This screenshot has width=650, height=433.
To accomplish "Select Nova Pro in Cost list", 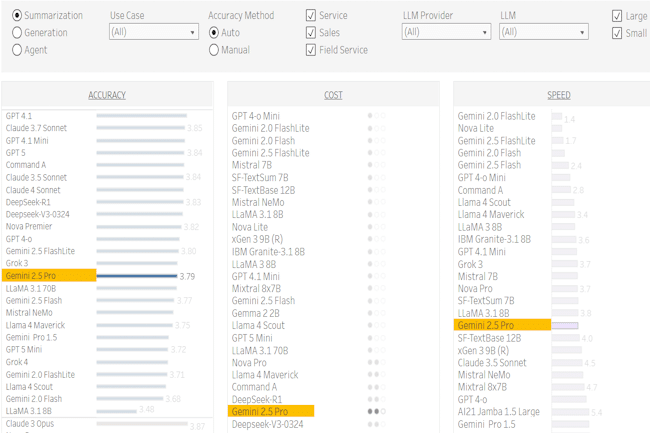I will click(249, 363).
